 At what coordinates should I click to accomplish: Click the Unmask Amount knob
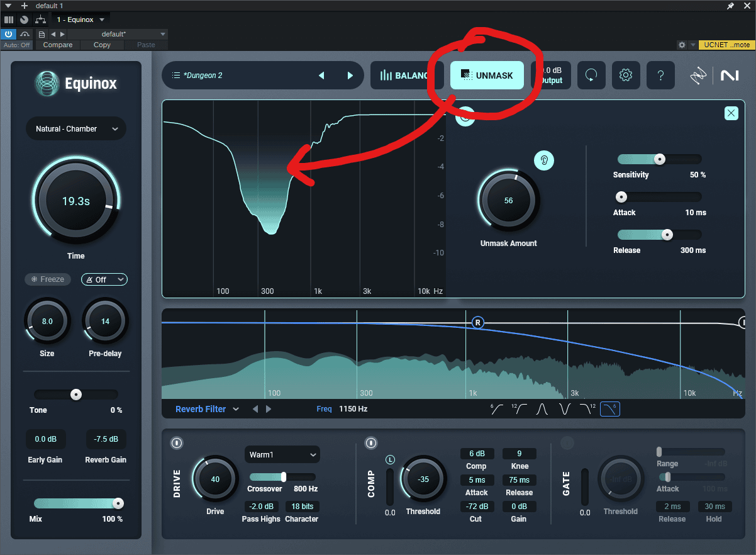point(509,200)
